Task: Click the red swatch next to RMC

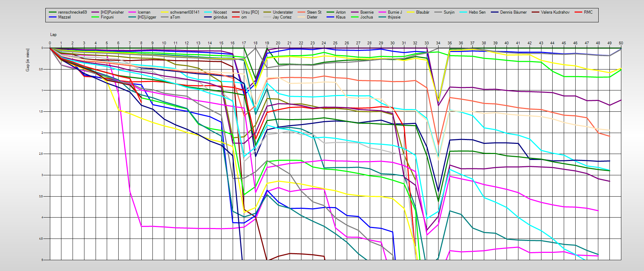Action: [x=578, y=12]
